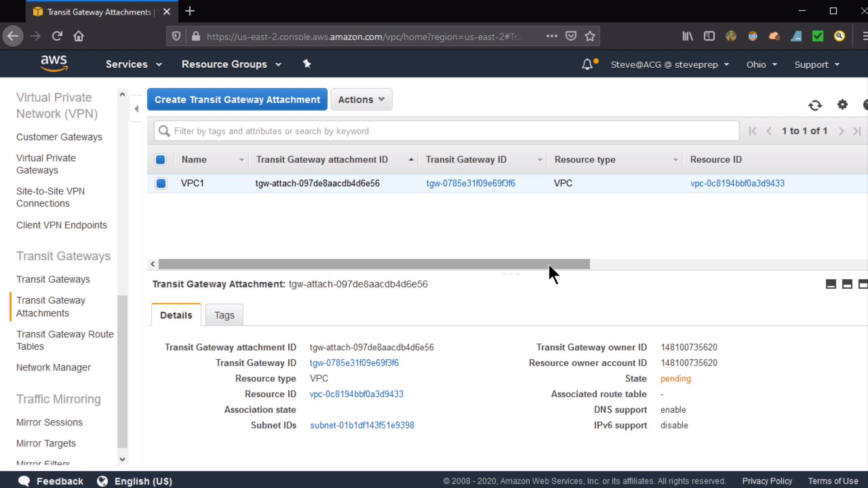Click the Feedback speech bubble icon
Image resolution: width=868 pixels, height=488 pixels.
click(24, 481)
